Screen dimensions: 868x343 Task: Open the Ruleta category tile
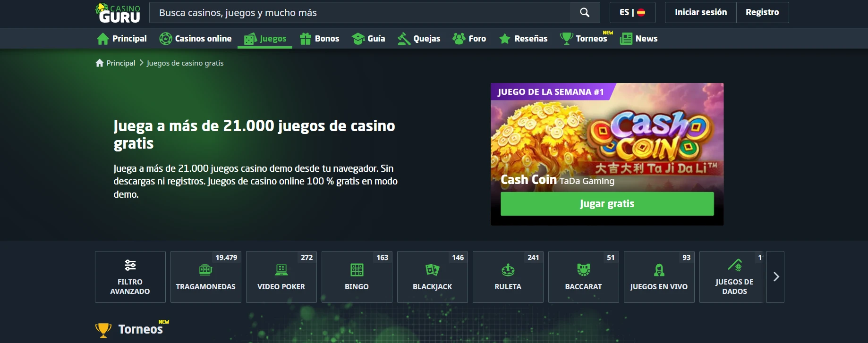click(508, 277)
